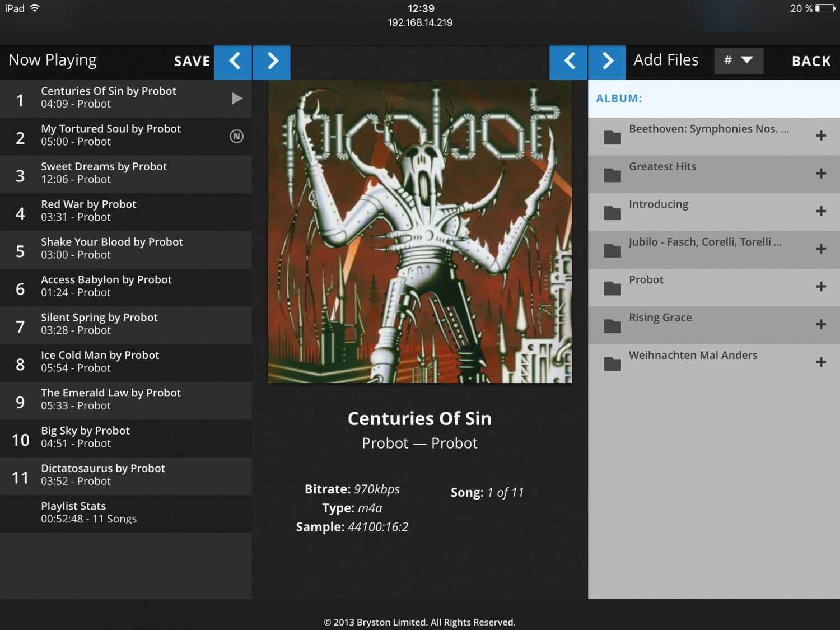
Task: Select track 8 Ice Cold Man
Action: [x=126, y=363]
